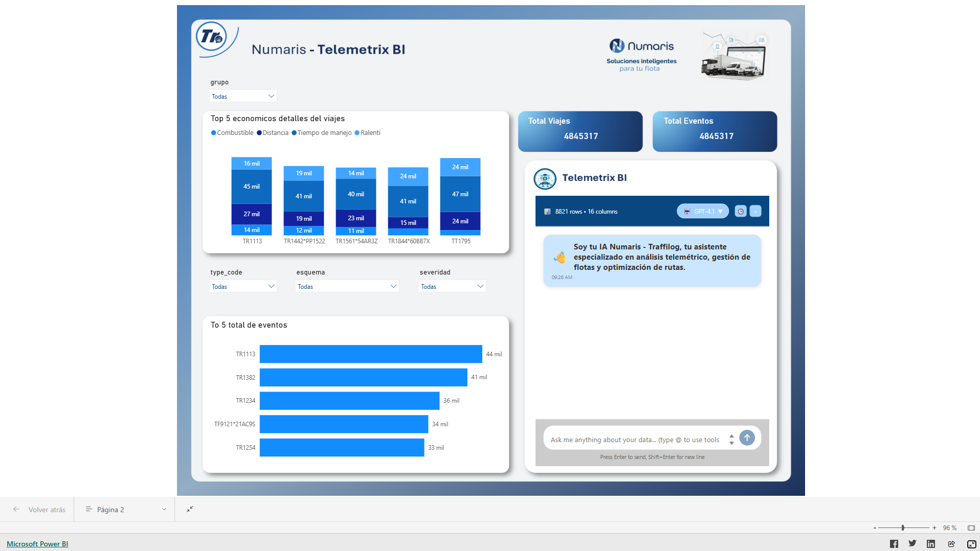Open the Página 2 page selector

pyautogui.click(x=124, y=510)
